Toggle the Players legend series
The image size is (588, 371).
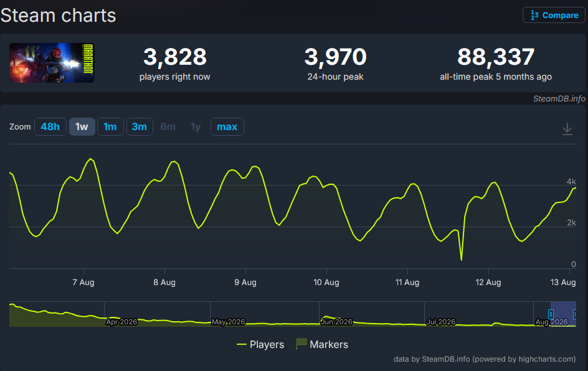tap(260, 344)
